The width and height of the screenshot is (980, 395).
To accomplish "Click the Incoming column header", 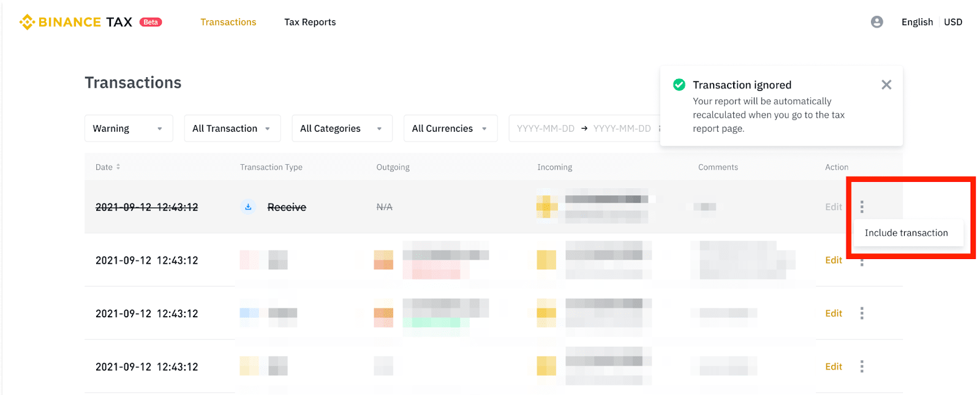I will [555, 167].
